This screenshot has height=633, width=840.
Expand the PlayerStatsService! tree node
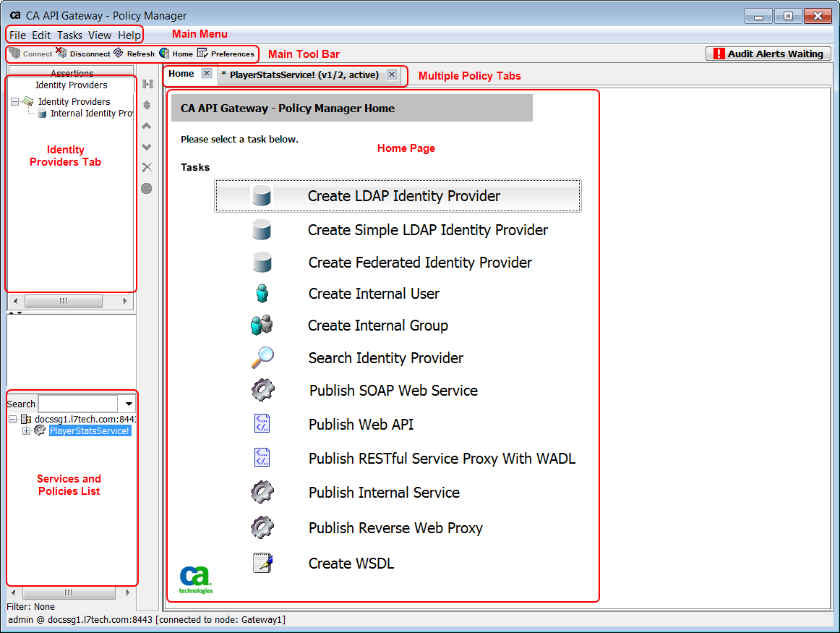27,431
